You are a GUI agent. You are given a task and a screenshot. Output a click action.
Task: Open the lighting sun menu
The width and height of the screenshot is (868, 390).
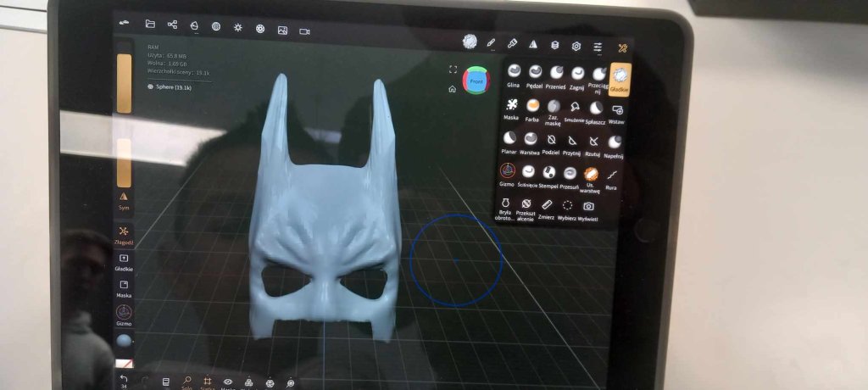238,27
